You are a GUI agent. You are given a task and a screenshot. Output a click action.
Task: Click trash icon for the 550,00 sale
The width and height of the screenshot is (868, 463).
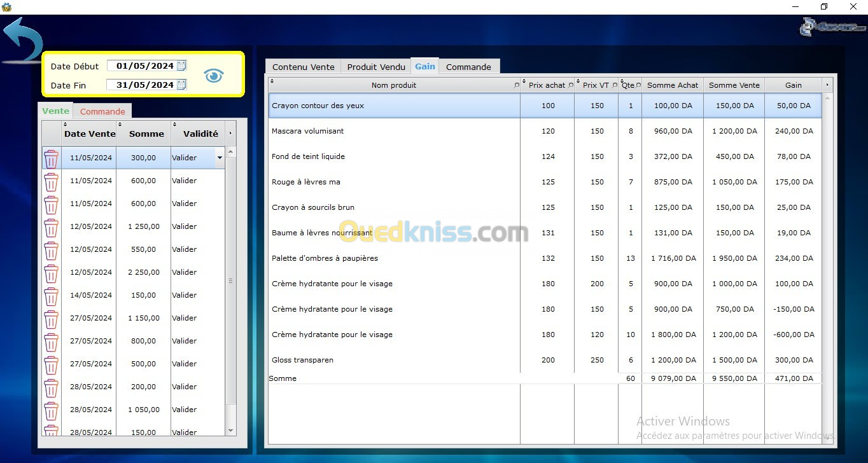pyautogui.click(x=51, y=250)
